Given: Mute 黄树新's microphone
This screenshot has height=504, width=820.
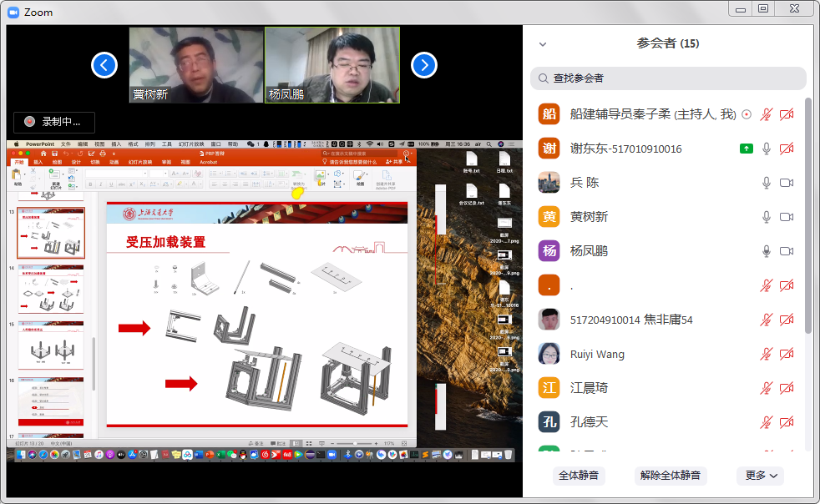Looking at the screenshot, I should pos(766,216).
